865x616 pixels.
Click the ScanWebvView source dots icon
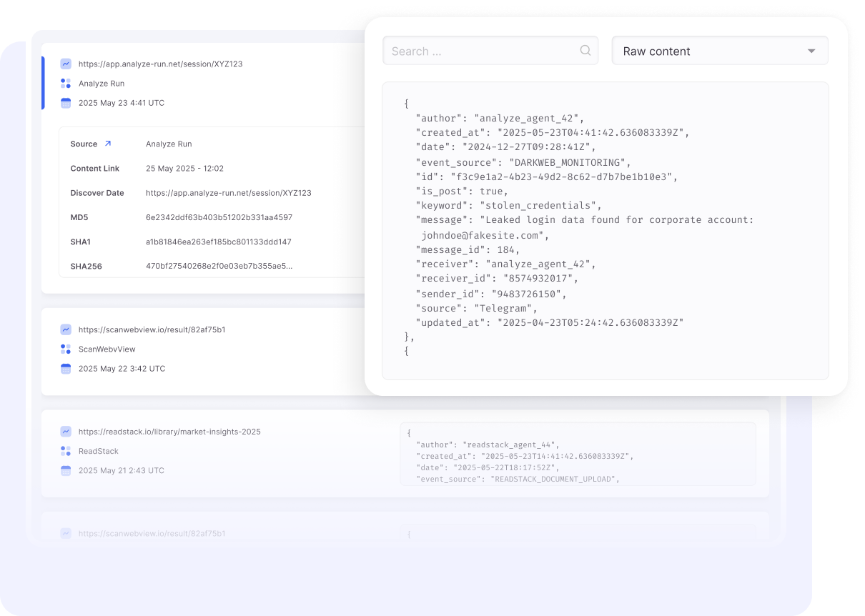66,349
